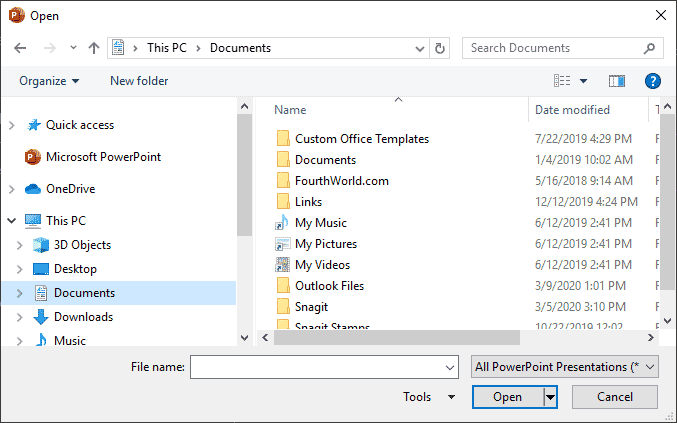Select 3D Objects in navigation pane
Viewport: 677px width, 423px height.
coord(82,245)
